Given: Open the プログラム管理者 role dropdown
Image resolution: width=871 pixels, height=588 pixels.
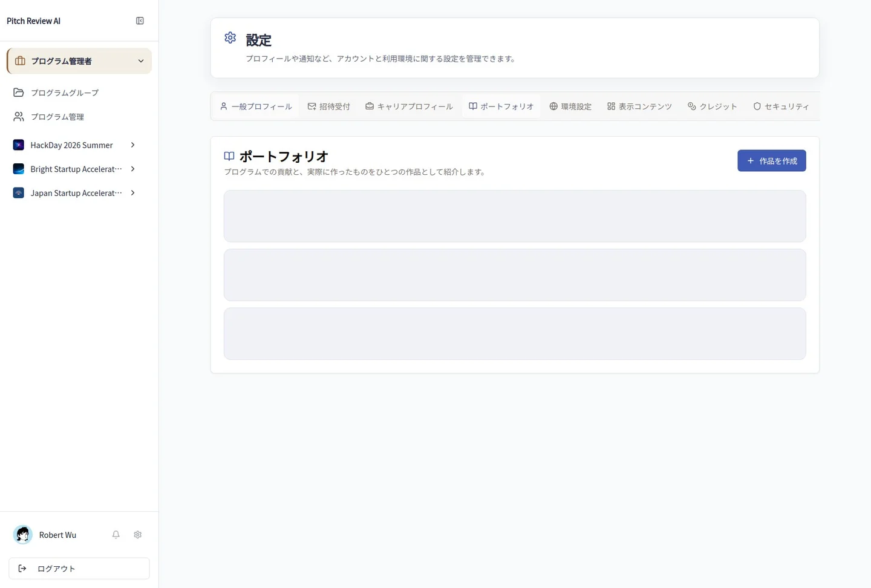Looking at the screenshot, I should click(x=79, y=61).
